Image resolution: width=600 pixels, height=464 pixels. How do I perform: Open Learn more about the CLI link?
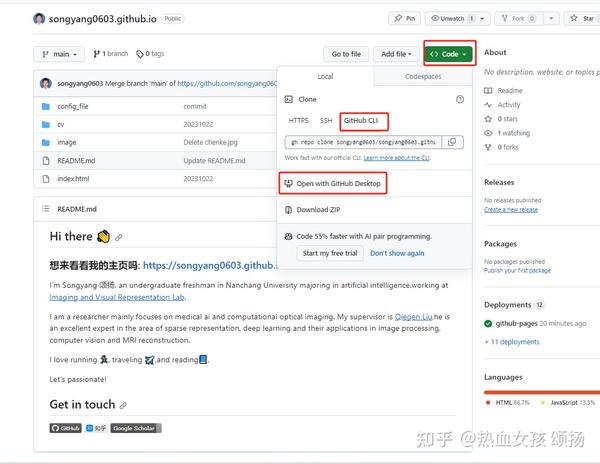pos(396,158)
